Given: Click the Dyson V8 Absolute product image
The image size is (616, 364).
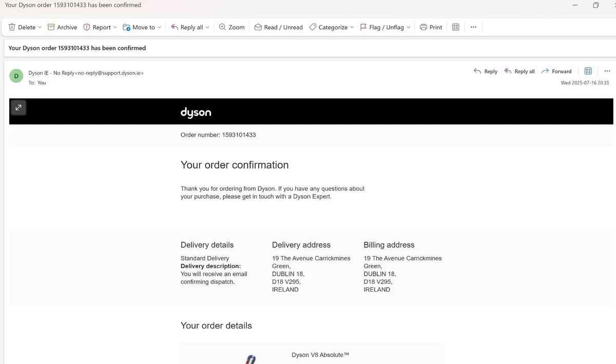Looking at the screenshot, I should click(x=251, y=359).
